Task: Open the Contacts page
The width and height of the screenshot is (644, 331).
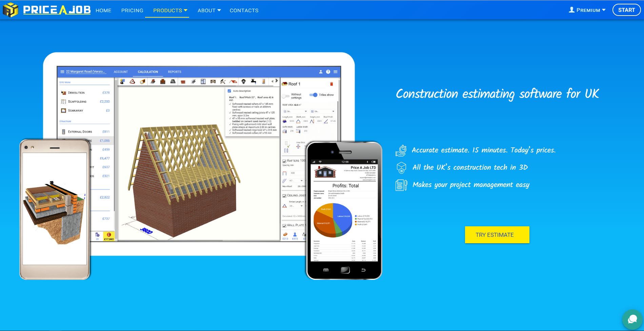Action: pos(244,11)
